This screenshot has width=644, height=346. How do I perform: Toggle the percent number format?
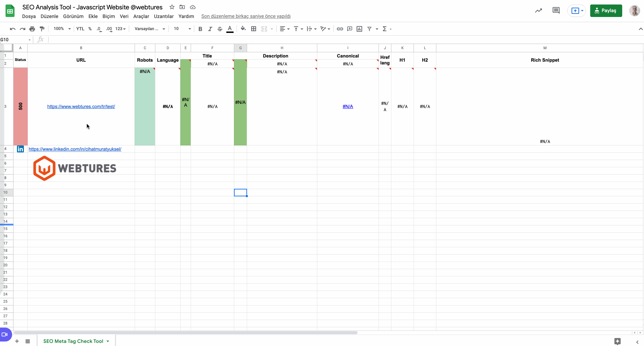coord(90,29)
